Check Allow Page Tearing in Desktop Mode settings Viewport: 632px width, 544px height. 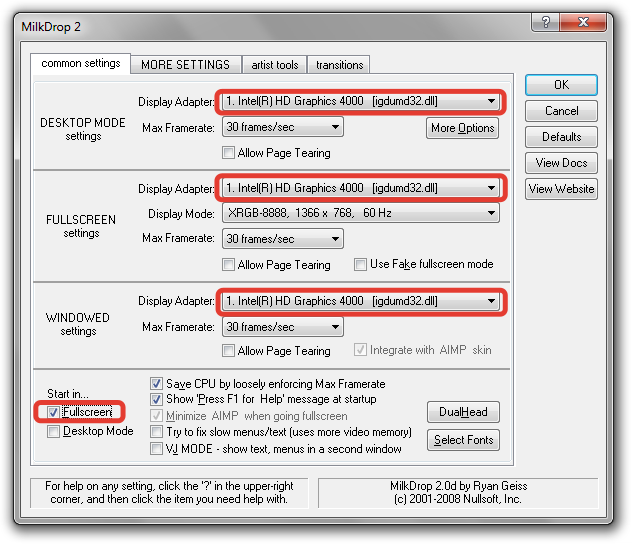point(229,153)
